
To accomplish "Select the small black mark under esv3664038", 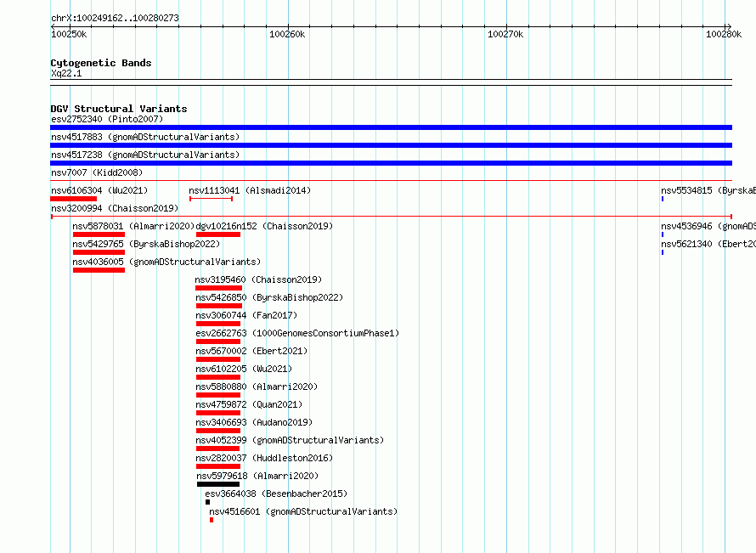I will pos(208,502).
